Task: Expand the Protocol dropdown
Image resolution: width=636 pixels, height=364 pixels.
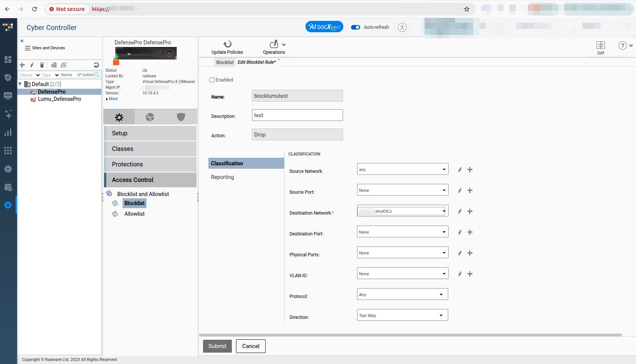Action: pos(402,294)
